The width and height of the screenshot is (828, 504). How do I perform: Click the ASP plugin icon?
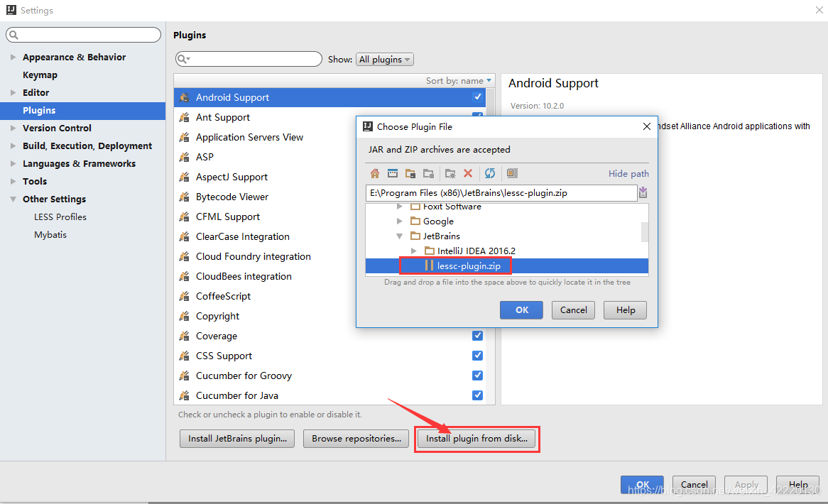(x=185, y=157)
